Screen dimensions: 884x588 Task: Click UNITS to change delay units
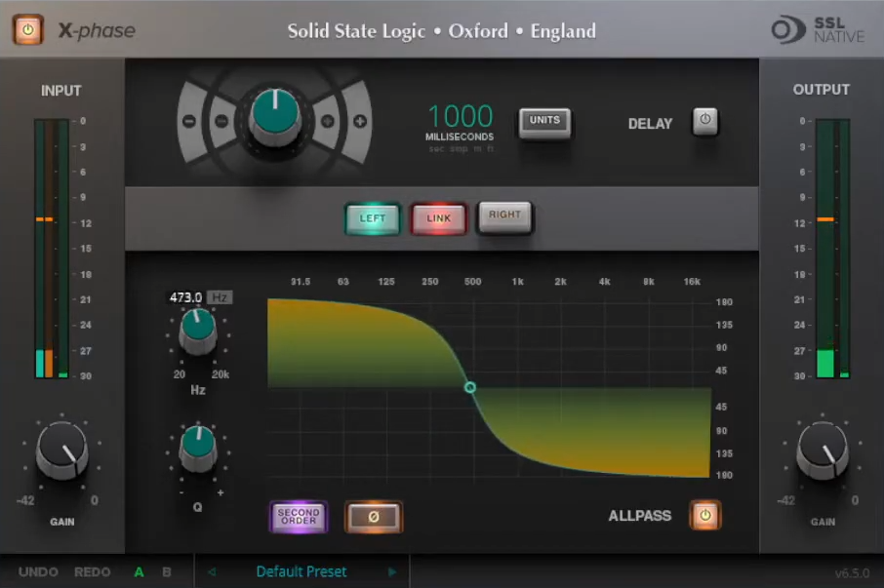(x=544, y=121)
